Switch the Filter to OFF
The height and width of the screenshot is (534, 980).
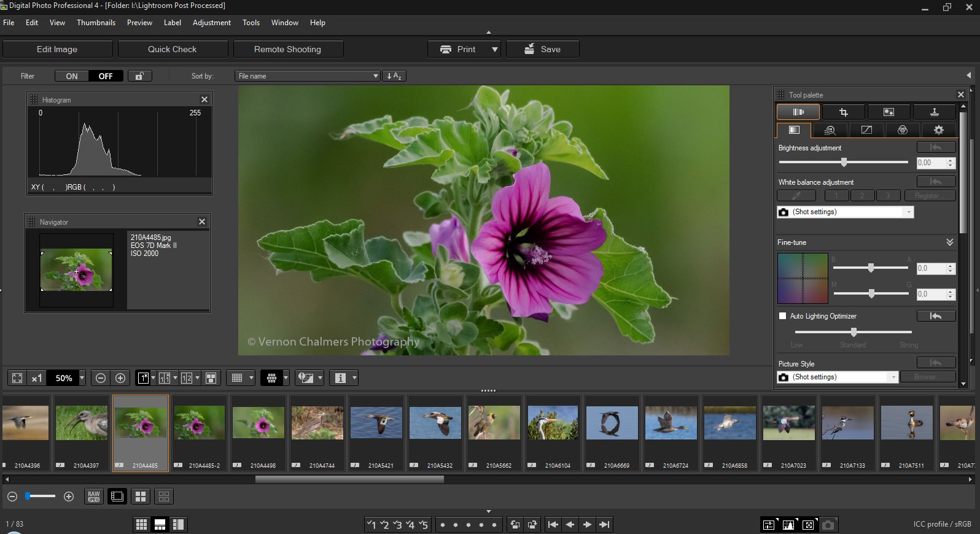[x=106, y=76]
